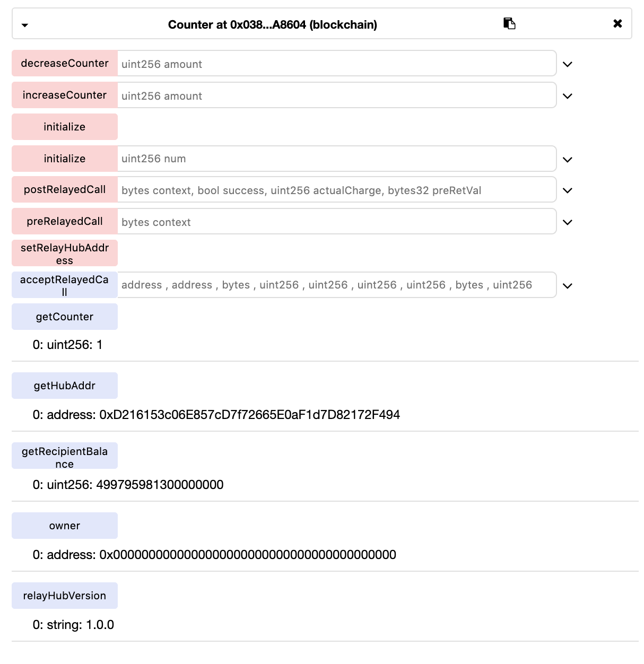Call the setRelayHubAddress function
The height and width of the screenshot is (664, 644).
pyautogui.click(x=65, y=253)
